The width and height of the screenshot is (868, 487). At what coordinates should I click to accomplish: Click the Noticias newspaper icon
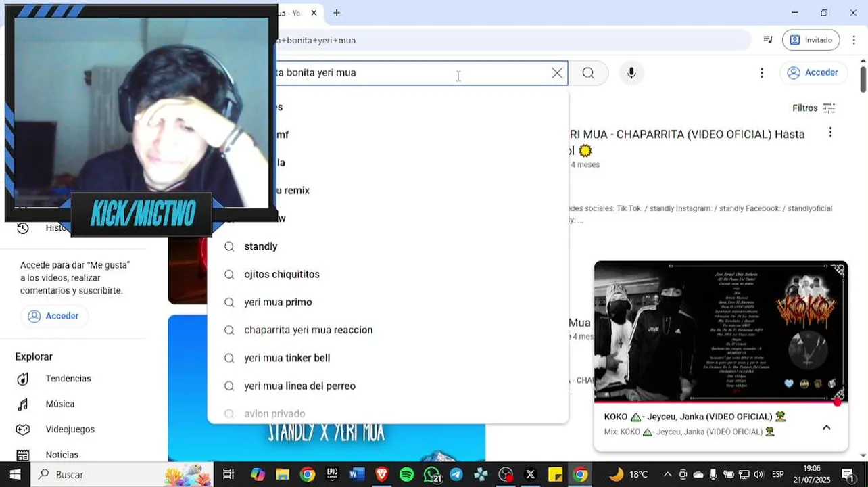click(23, 455)
